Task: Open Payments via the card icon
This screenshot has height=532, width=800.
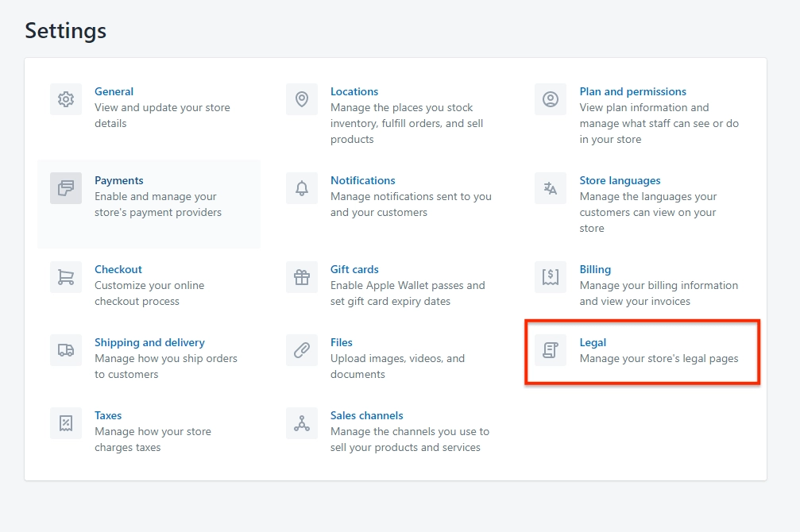Action: tap(66, 188)
